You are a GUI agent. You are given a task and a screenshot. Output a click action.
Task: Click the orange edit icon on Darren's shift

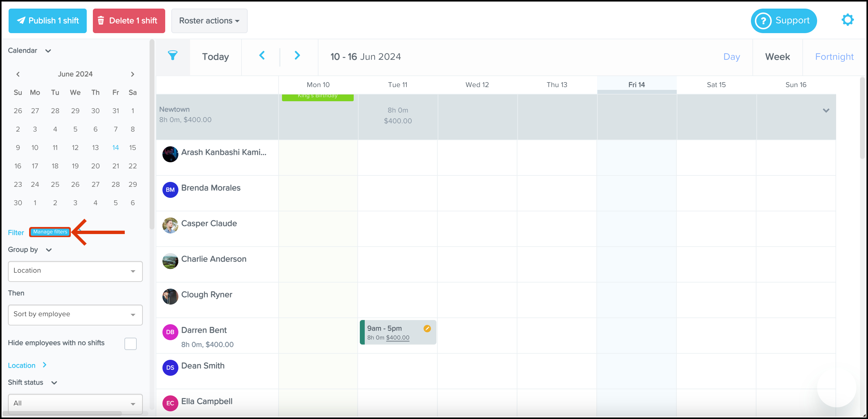pyautogui.click(x=427, y=328)
